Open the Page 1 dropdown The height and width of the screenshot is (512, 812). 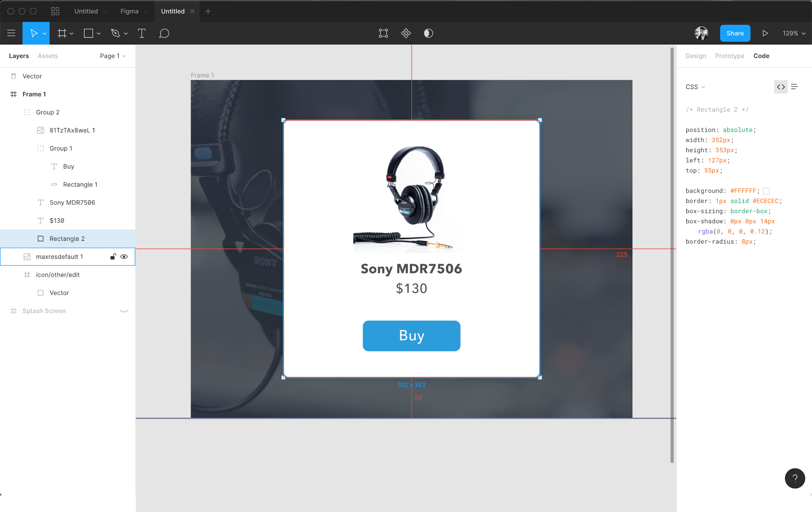tap(113, 56)
